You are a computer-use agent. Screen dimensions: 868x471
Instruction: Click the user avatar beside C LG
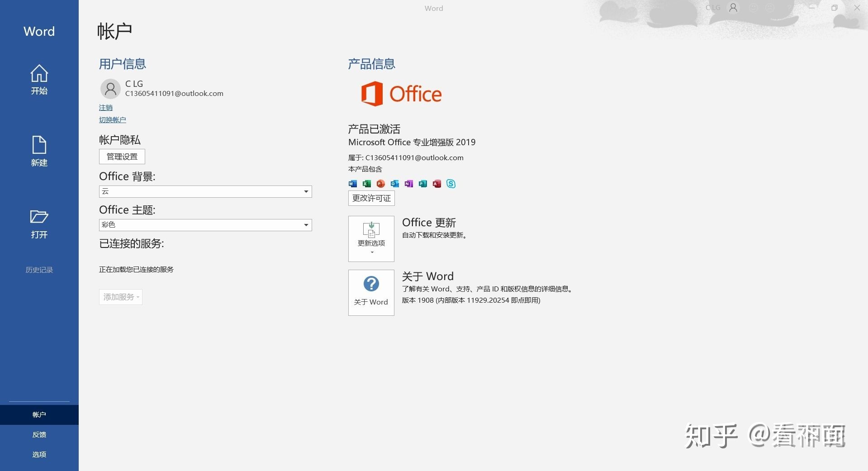tap(110, 89)
